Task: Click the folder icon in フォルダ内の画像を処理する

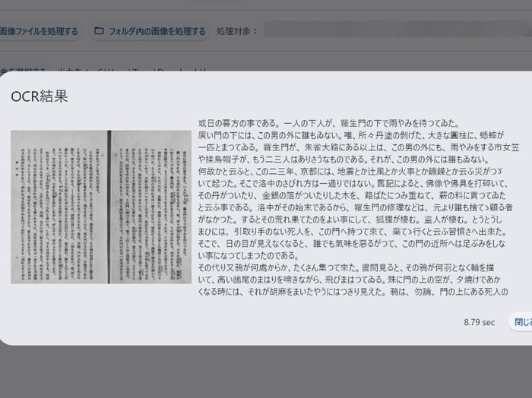Action: (x=99, y=31)
